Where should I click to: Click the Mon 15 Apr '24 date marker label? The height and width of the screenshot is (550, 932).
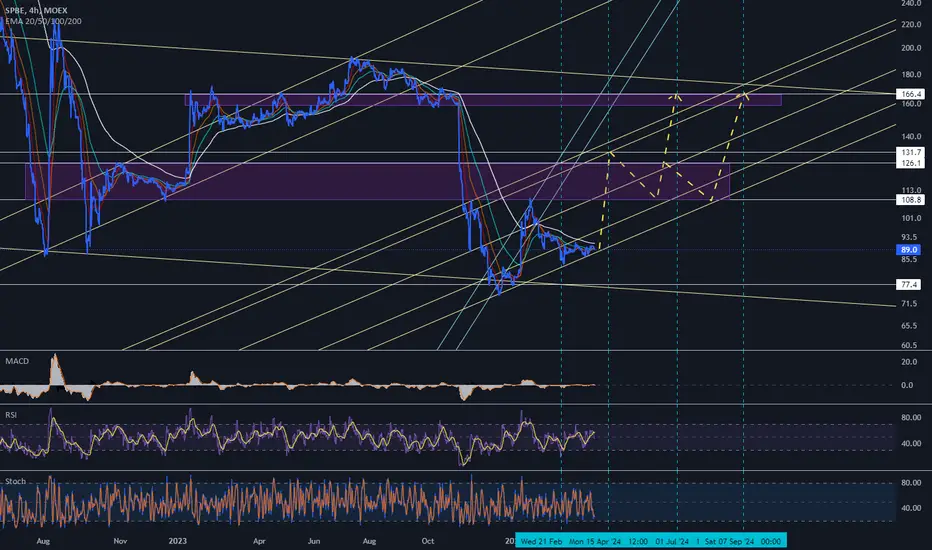pos(594,541)
